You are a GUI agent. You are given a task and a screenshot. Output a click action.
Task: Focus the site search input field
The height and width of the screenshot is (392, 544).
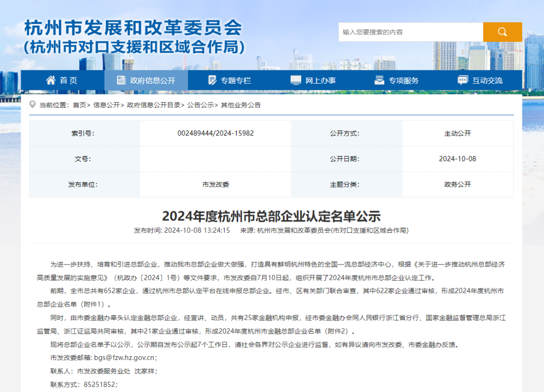click(411, 32)
